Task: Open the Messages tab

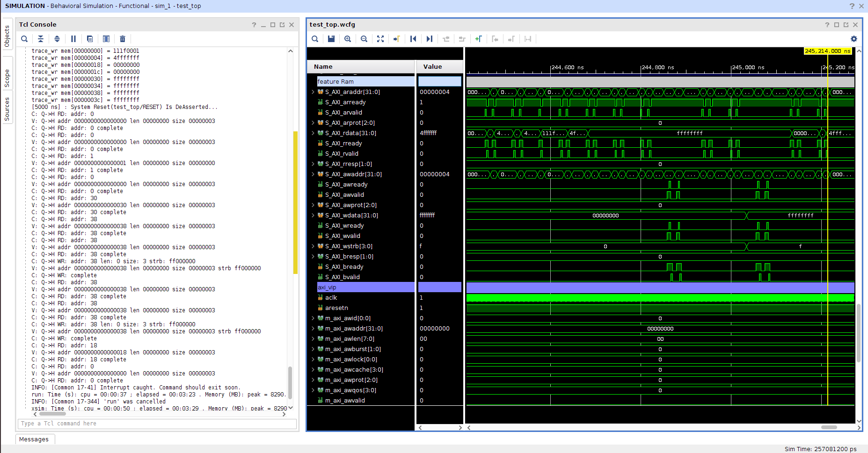Action: 34,439
